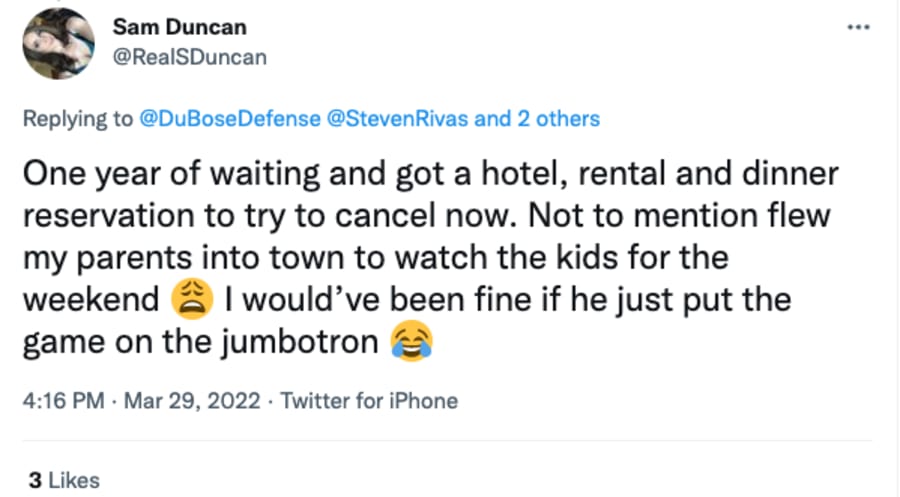Viewport: 900px width, 497px height.
Task: View the Likes list label
Action: tap(74, 480)
